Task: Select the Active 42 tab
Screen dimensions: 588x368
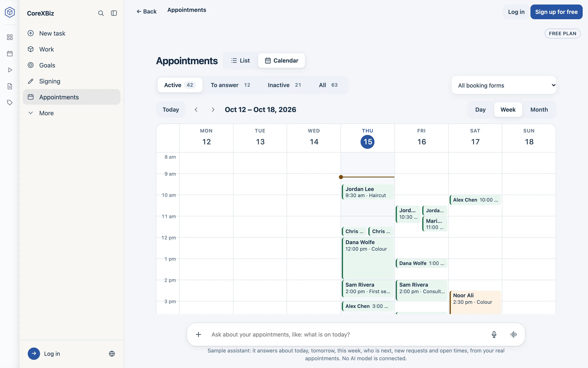Action: (180, 85)
